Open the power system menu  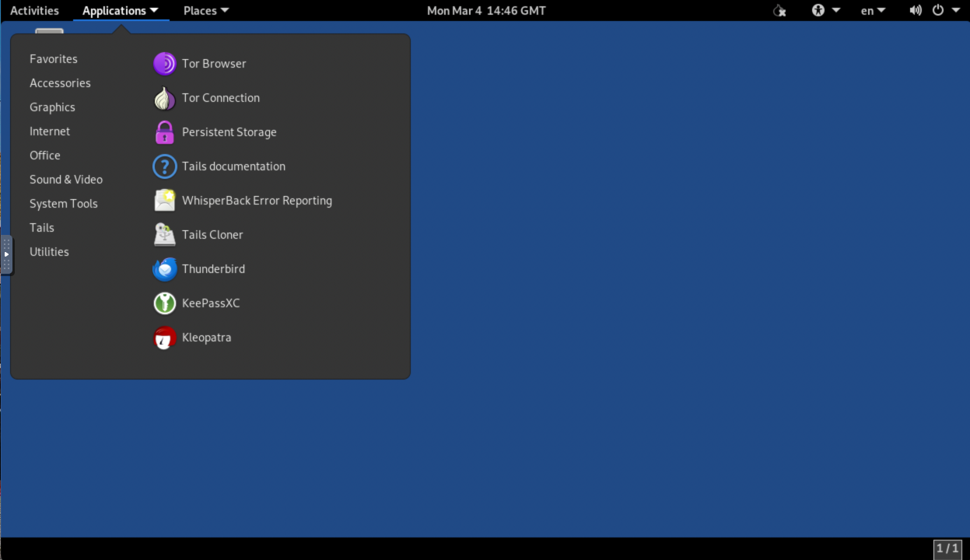(x=947, y=11)
